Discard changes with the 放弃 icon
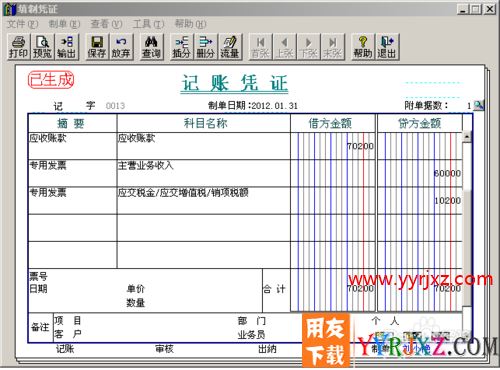 click(121, 47)
